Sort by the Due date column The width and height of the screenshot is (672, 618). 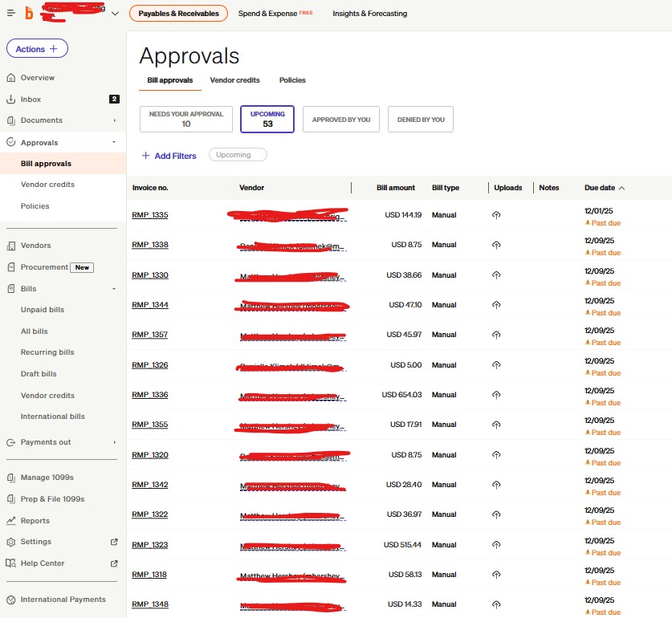pos(604,188)
